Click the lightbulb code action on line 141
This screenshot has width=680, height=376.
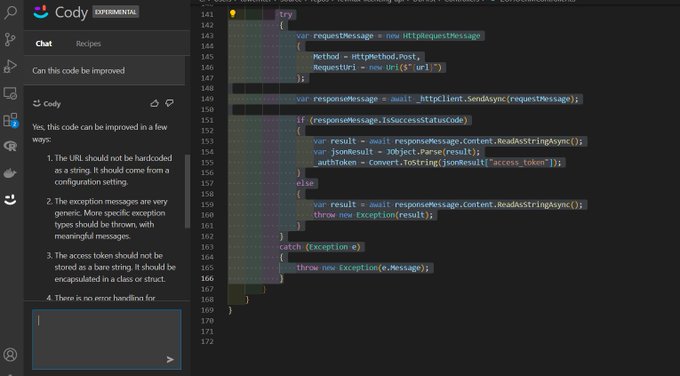[x=232, y=14]
